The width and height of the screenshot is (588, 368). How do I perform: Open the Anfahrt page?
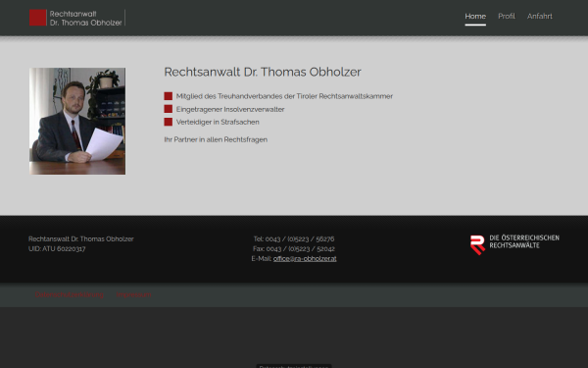tap(539, 16)
